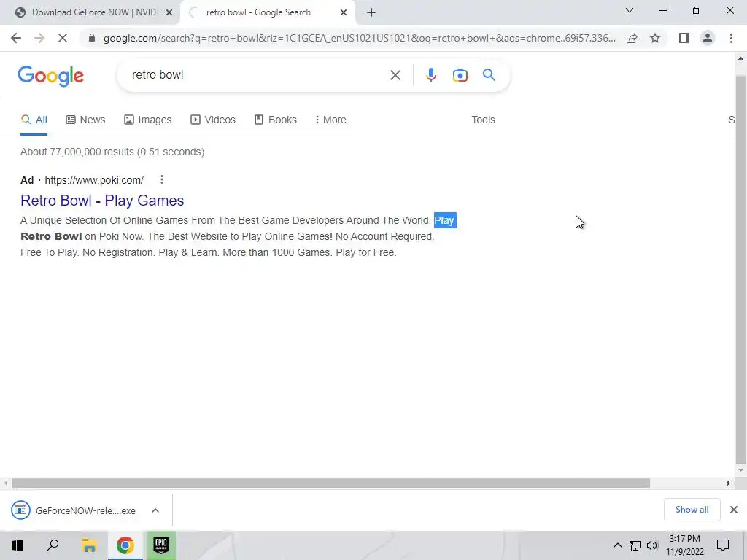Submit search with the magnifying glass icon
The height and width of the screenshot is (560, 747).
tap(489, 75)
